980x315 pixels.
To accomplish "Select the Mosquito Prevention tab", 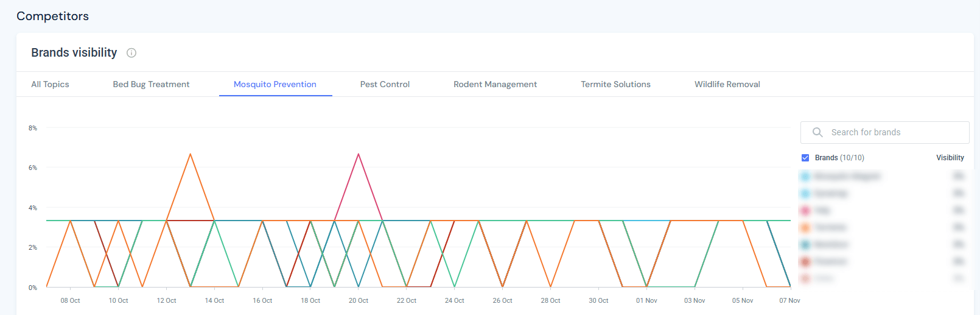I will (x=275, y=84).
